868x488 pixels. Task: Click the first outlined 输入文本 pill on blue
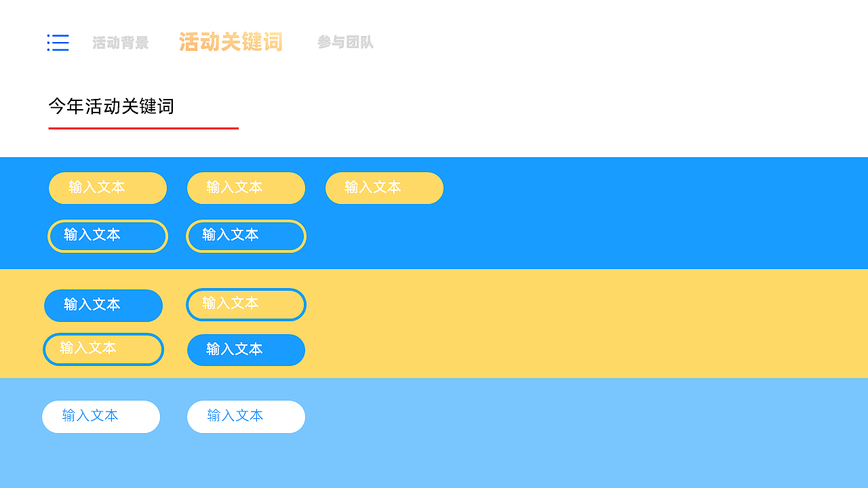point(107,236)
